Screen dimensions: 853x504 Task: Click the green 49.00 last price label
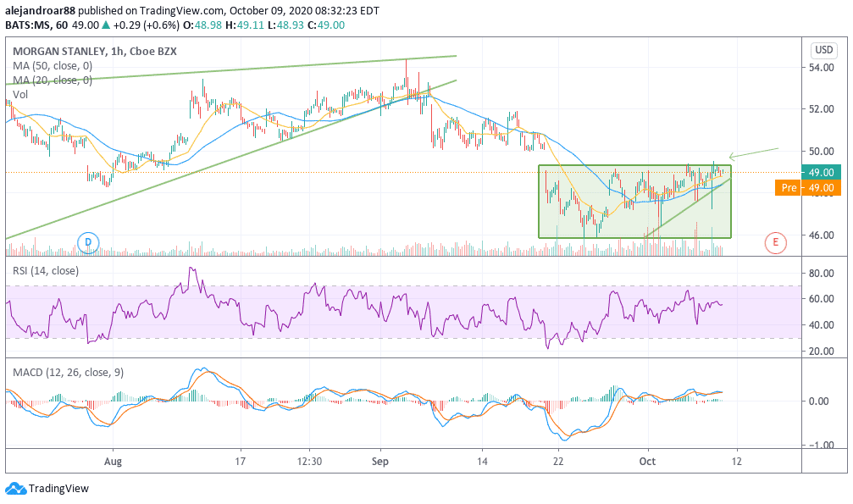[x=821, y=173]
